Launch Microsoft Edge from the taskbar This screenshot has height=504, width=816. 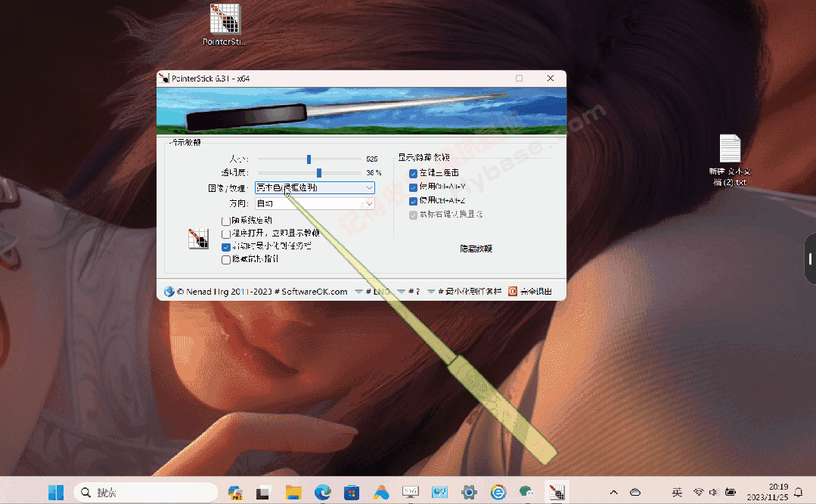pos(323,492)
